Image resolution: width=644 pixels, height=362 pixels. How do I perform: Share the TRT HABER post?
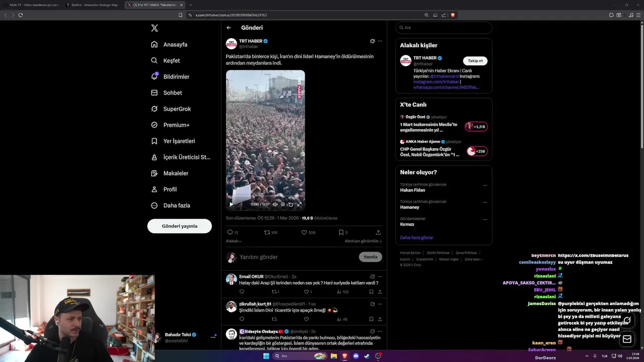coord(378,232)
